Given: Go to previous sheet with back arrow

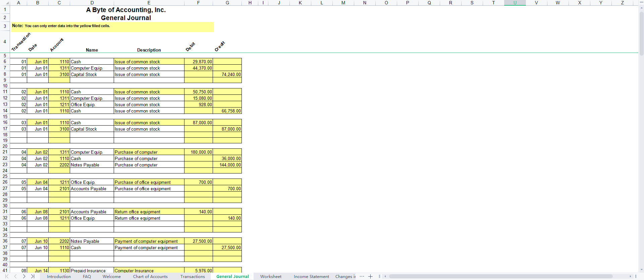Looking at the screenshot, I should 15,276.
